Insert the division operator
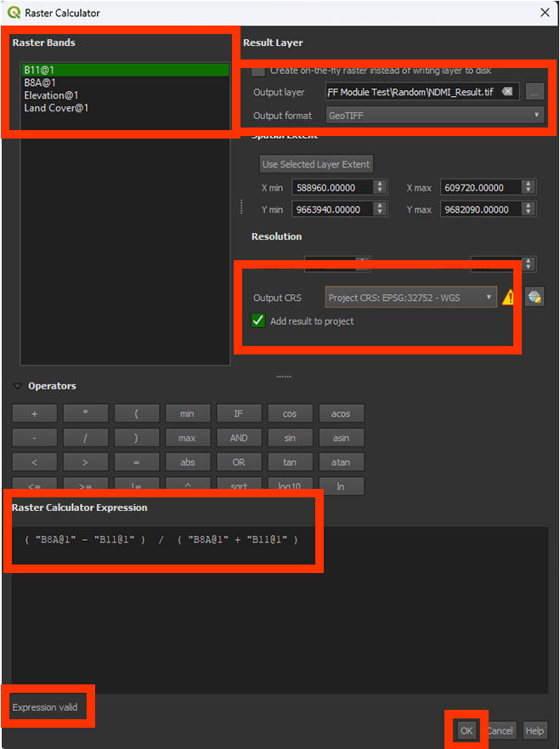 (85, 438)
